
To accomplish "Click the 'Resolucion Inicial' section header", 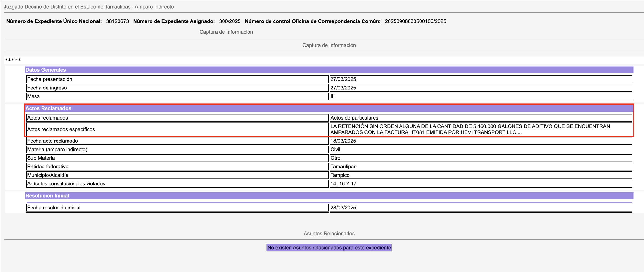I will [x=329, y=195].
